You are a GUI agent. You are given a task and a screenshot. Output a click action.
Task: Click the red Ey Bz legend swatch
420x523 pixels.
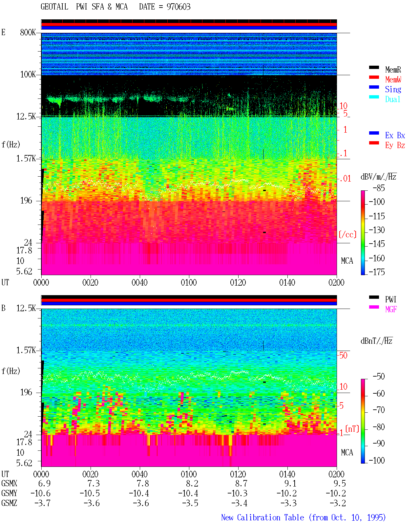tap(374, 143)
